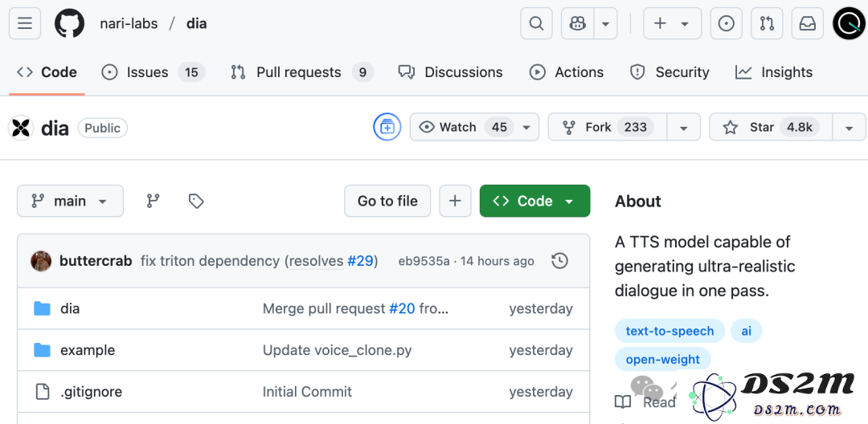This screenshot has width=868, height=424.
Task: Open commit eb9535a hash link
Action: (424, 261)
